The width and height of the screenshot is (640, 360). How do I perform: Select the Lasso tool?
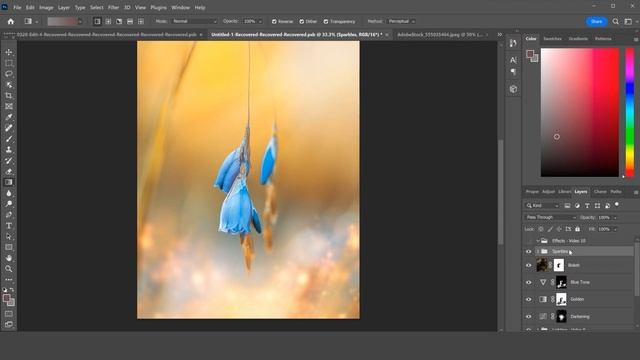(x=9, y=74)
